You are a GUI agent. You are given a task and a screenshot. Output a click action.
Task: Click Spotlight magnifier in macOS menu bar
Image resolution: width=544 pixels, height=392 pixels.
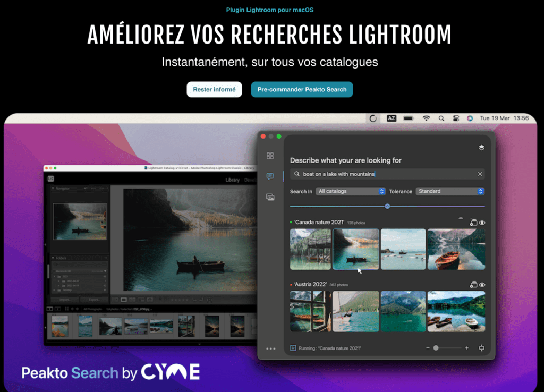pos(441,118)
